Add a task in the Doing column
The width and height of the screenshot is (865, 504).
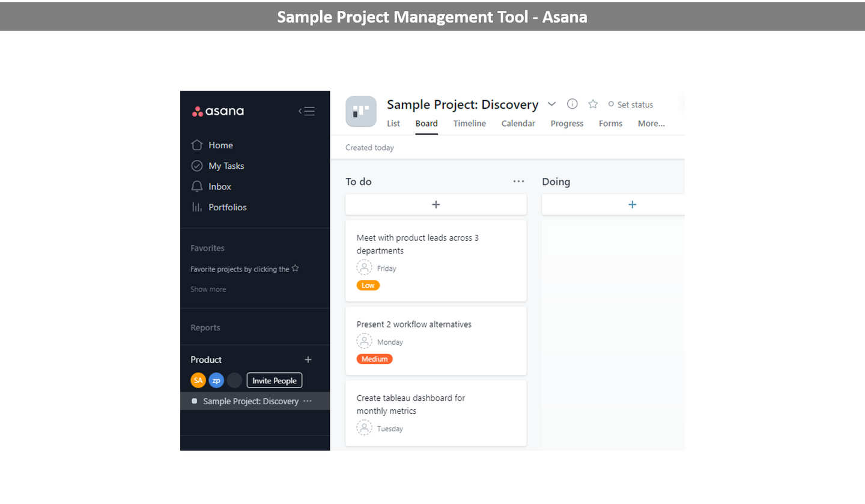632,205
